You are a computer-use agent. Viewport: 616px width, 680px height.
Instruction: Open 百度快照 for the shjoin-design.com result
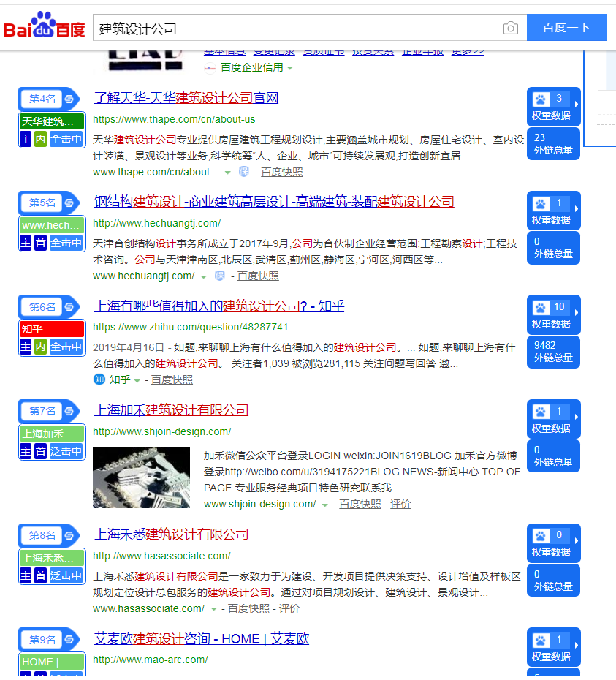360,504
